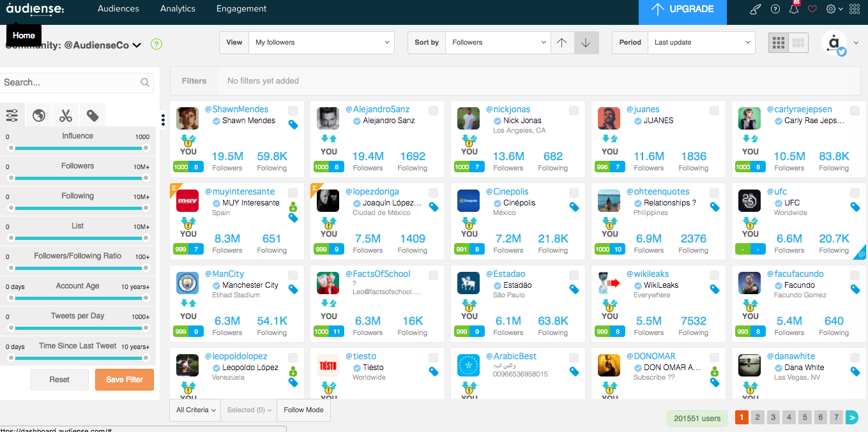Open the help question mark in header
868x432 pixels.
pyautogui.click(x=775, y=9)
